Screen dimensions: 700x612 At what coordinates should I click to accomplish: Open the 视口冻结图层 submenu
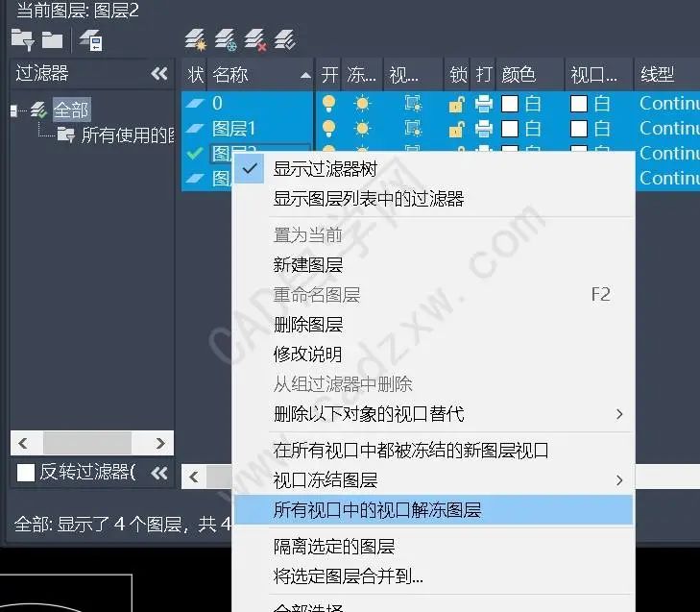pyautogui.click(x=433, y=480)
